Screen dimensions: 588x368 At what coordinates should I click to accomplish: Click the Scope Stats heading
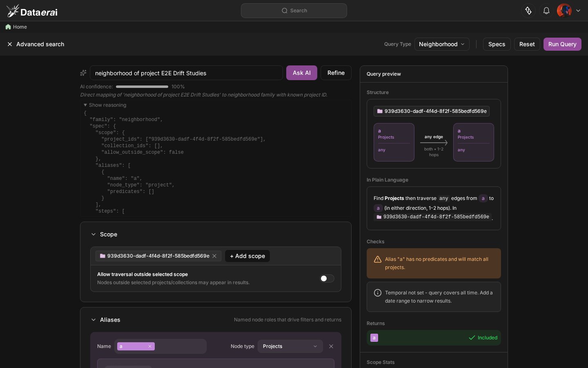coord(381,362)
